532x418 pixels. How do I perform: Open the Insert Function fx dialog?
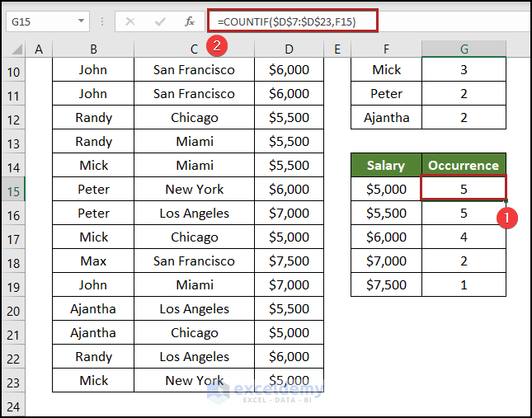click(190, 21)
